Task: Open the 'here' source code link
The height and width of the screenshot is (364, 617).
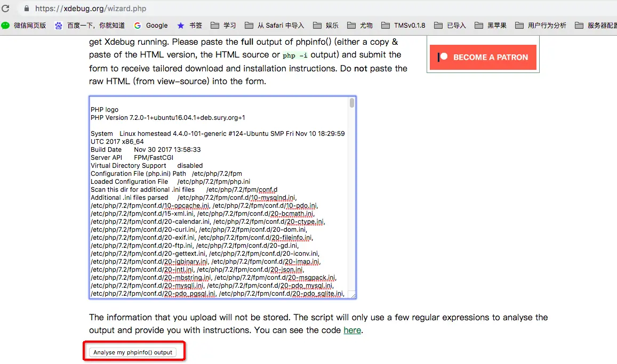Action: [x=352, y=330]
